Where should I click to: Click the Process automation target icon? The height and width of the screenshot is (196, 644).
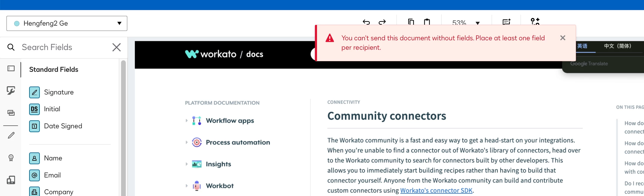point(196,142)
